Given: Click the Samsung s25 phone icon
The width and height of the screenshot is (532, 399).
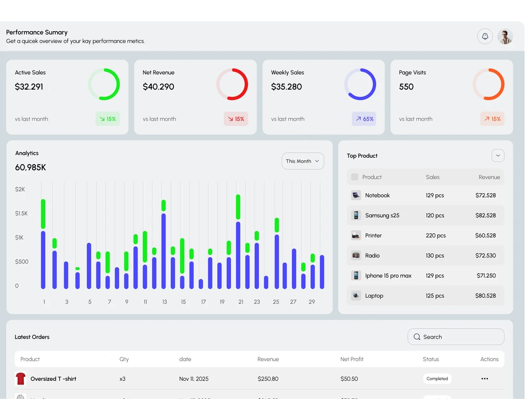Looking at the screenshot, I should 355,216.
